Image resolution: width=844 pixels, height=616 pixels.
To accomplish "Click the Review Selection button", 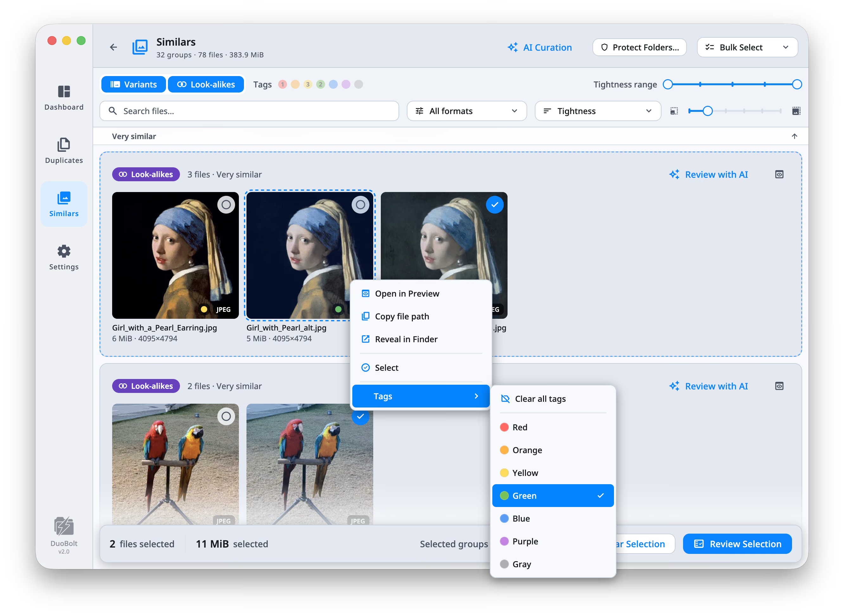I will (x=737, y=544).
